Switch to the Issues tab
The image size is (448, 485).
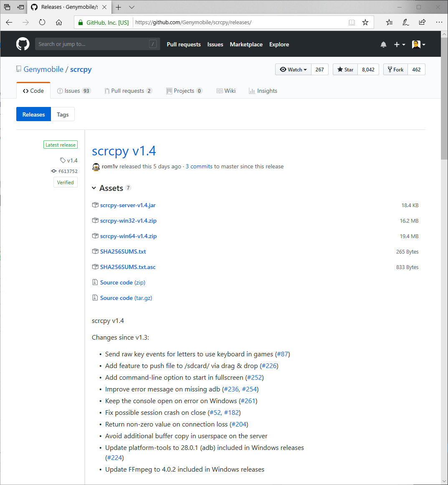coord(73,91)
